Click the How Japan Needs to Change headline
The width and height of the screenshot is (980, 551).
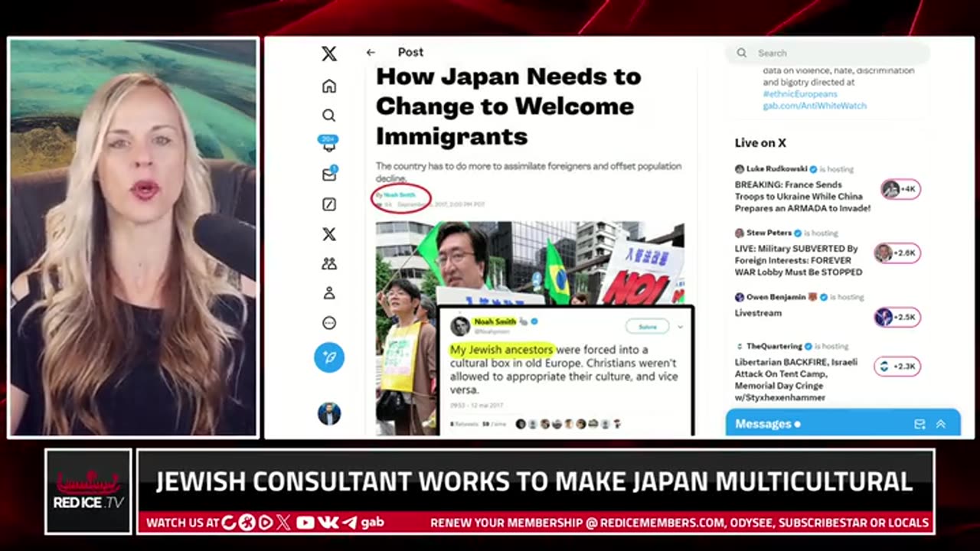click(x=508, y=106)
